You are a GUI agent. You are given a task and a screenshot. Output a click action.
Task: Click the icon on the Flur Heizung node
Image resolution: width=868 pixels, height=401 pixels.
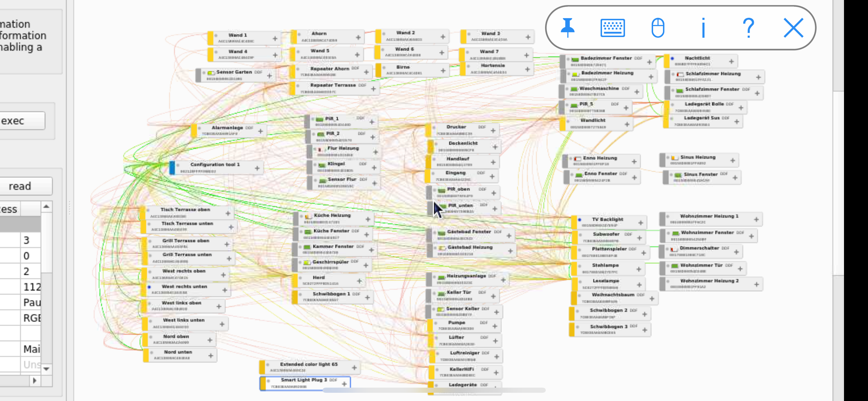321,149
